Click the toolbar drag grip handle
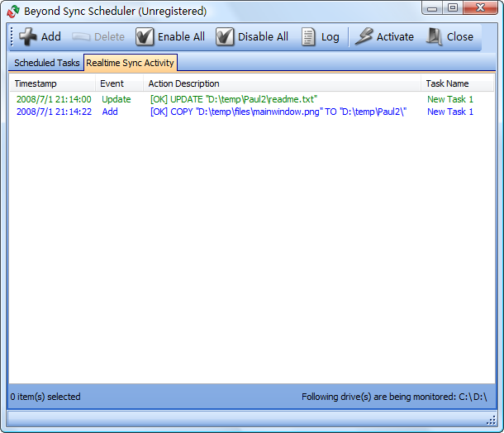This screenshot has width=504, height=433. [12, 36]
